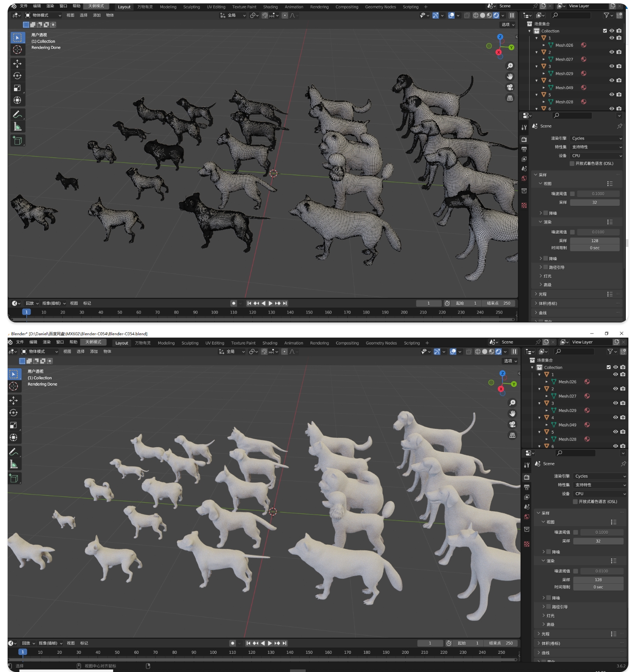Click 标记 marker menu in lower timeline
This screenshot has width=636, height=672.
point(84,643)
